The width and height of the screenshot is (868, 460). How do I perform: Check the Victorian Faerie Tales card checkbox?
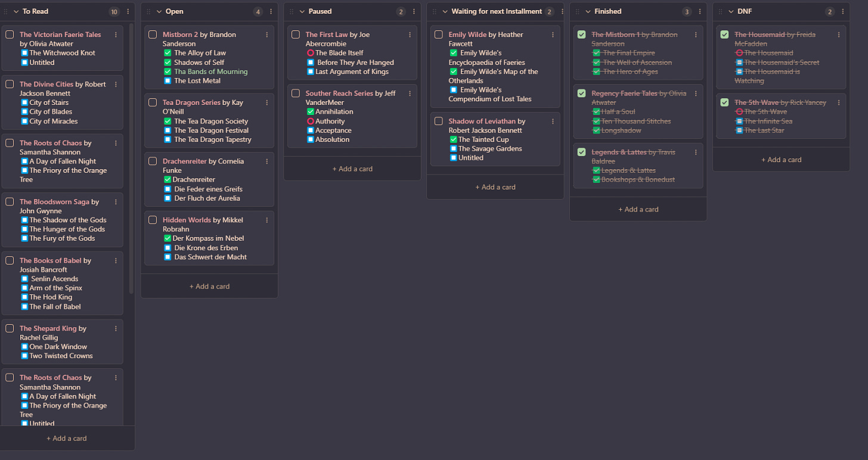(10, 35)
